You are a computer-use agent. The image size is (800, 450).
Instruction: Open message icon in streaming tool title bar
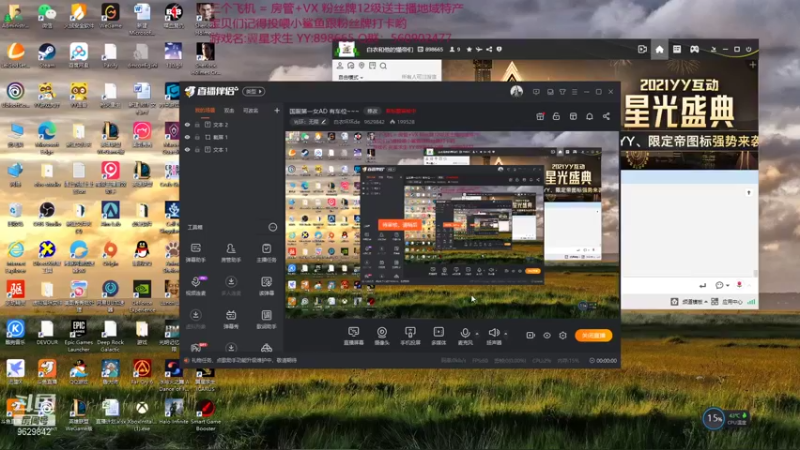coord(536,92)
